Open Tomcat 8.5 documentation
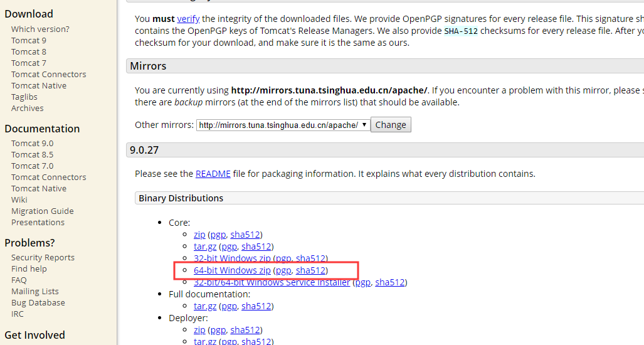The height and width of the screenshot is (345, 644). pyautogui.click(x=32, y=154)
